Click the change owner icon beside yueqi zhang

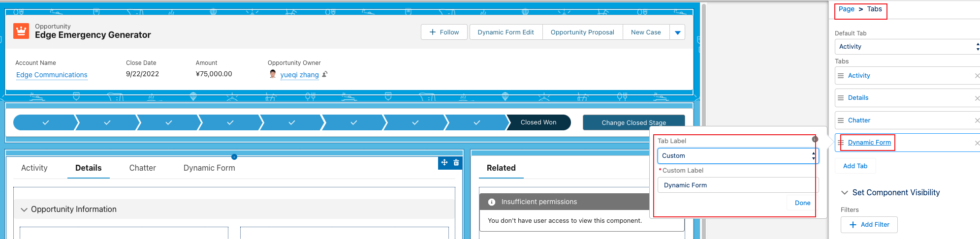[x=325, y=74]
